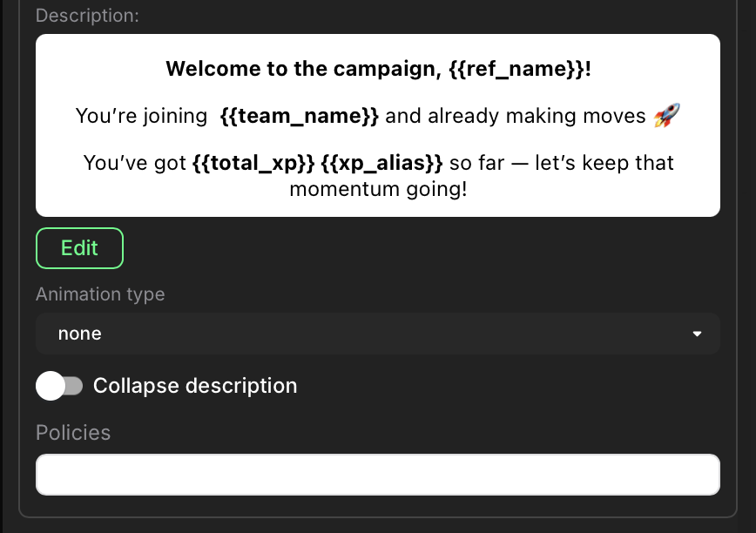Focus the Policies input field
This screenshot has width=756, height=533.
point(377,475)
